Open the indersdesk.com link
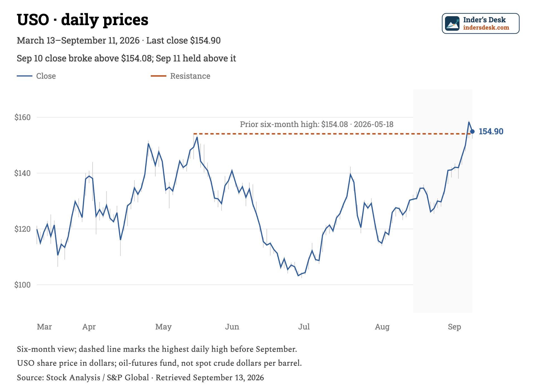536x392 pixels. [486, 28]
